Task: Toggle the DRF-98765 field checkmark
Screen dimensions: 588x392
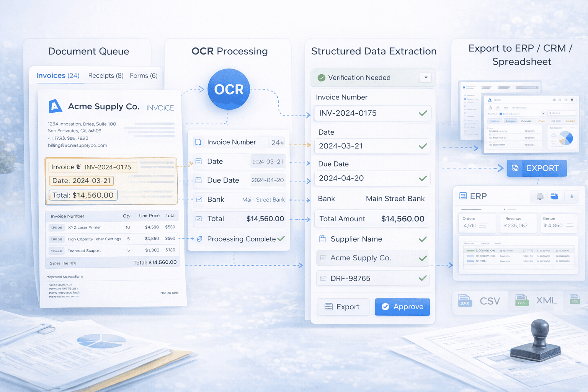Action: tap(423, 278)
